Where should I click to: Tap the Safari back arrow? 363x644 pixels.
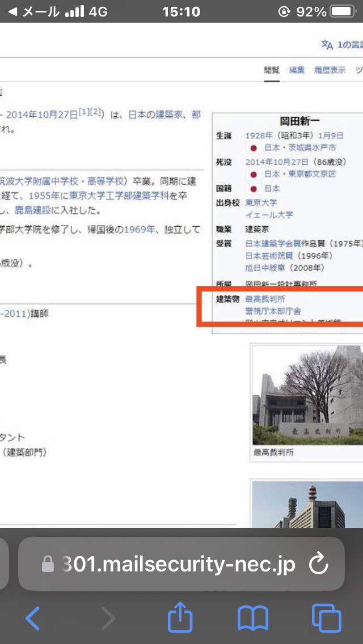(x=33, y=617)
